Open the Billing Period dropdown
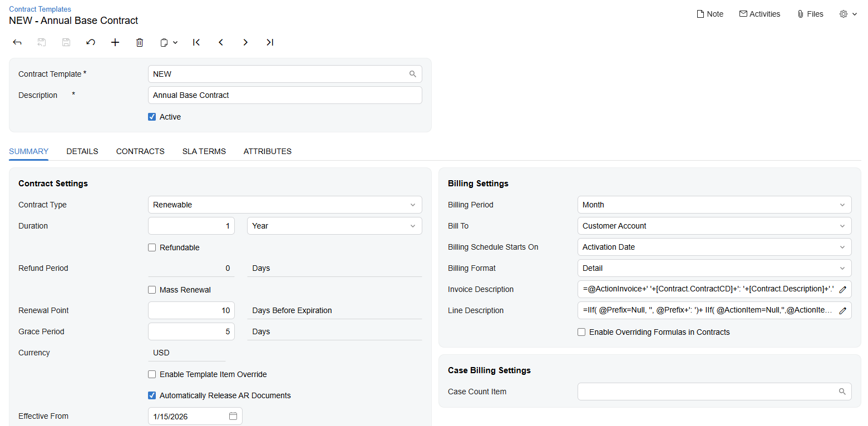868x426 pixels. [842, 205]
